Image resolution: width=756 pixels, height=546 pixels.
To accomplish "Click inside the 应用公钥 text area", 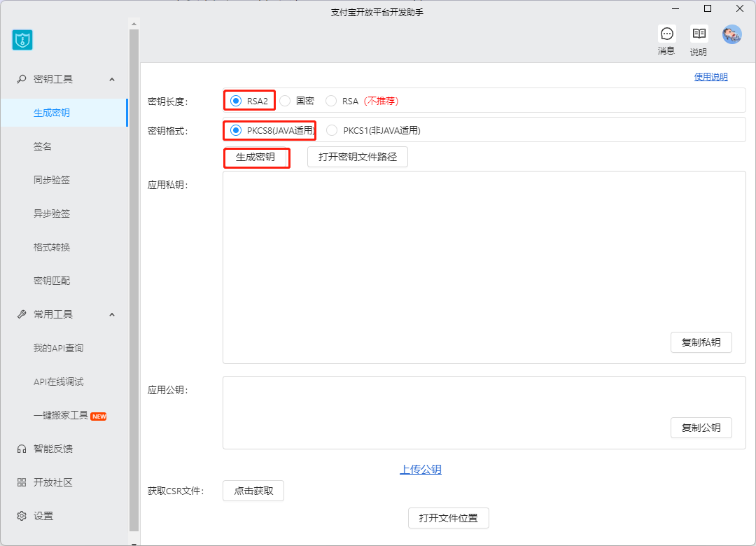I will 484,413.
